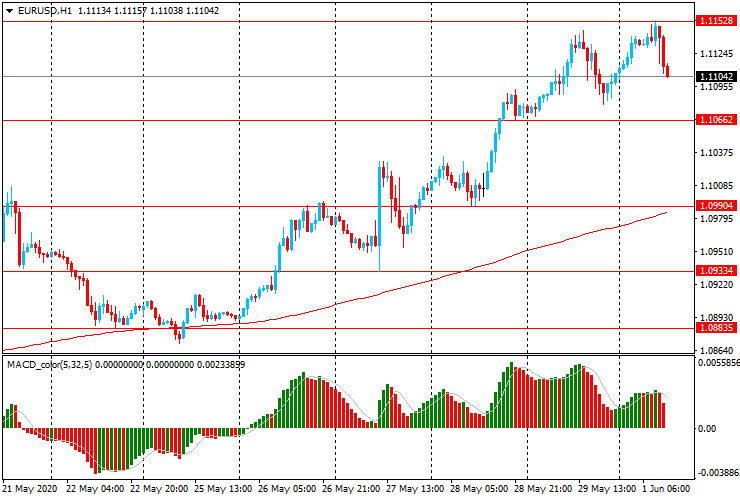Click the 22 May 04:00 time label

95,489
